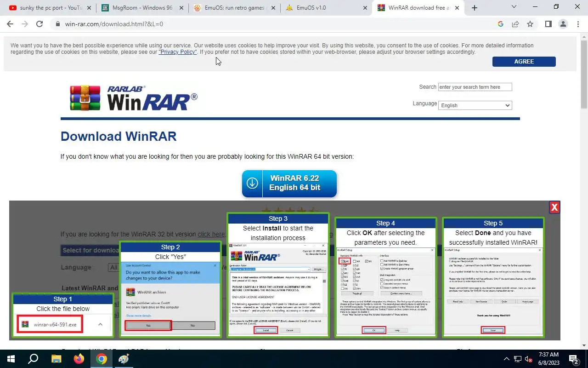The height and width of the screenshot is (368, 588).
Task: Open the Chrome profile avatar
Action: pos(563,24)
